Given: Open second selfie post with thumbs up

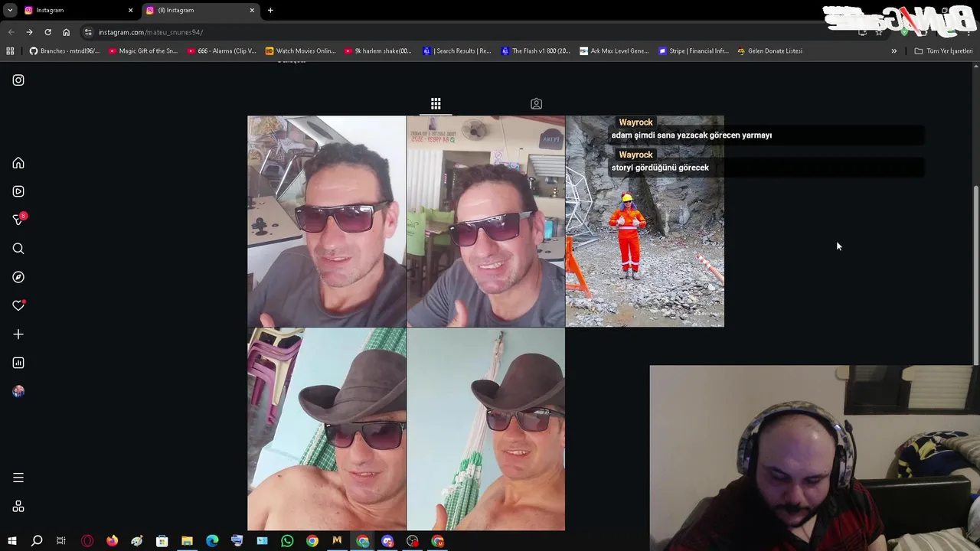Looking at the screenshot, I should pyautogui.click(x=485, y=221).
